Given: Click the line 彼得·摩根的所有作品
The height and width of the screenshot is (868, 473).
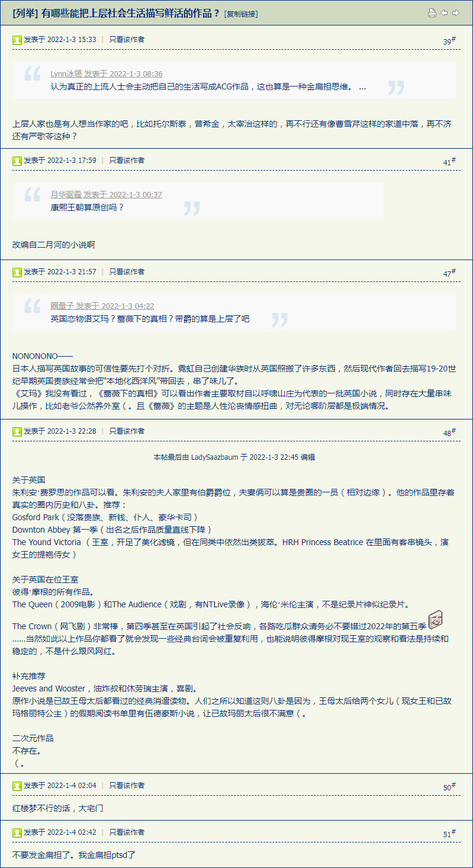Looking at the screenshot, I should coord(53,592).
